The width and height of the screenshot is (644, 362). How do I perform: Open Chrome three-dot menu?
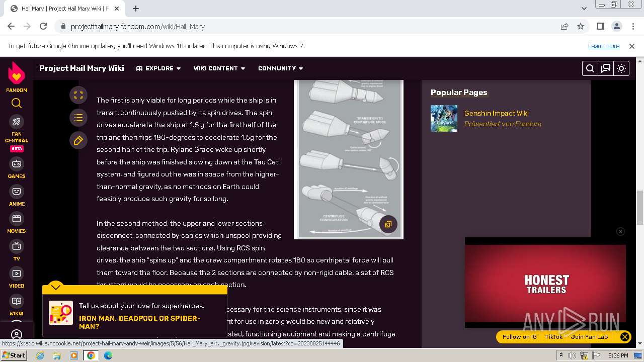[632, 26]
